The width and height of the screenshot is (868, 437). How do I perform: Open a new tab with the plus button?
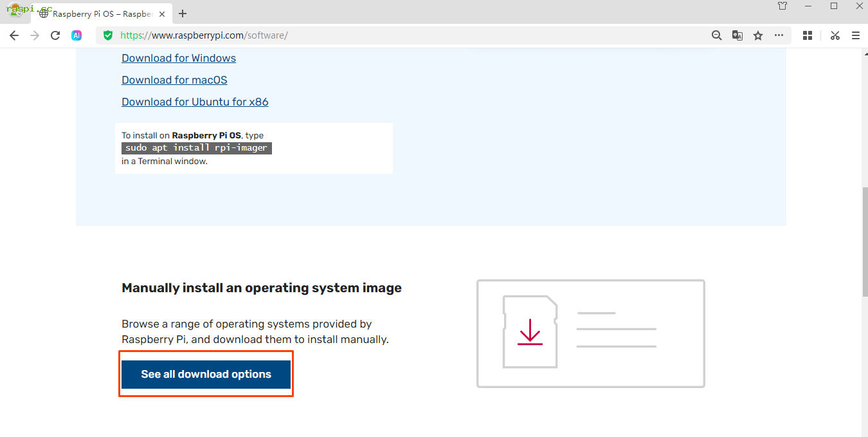pyautogui.click(x=183, y=14)
